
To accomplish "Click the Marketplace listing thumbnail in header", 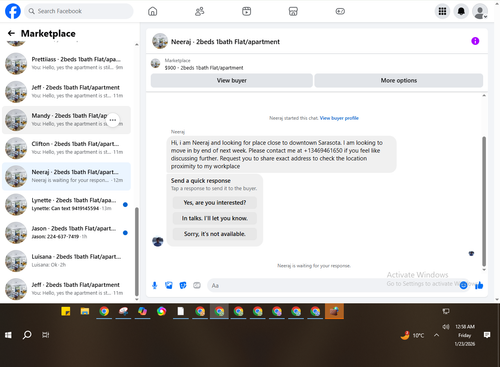I will [x=155, y=63].
